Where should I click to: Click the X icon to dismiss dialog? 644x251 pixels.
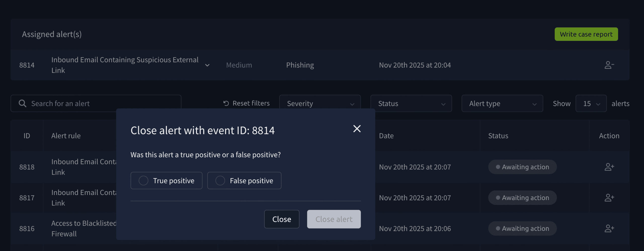357,129
